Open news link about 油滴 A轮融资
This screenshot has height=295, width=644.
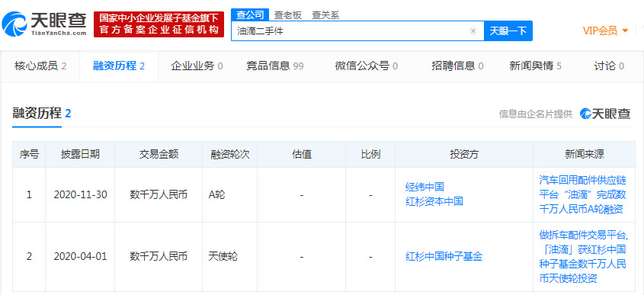pos(583,194)
